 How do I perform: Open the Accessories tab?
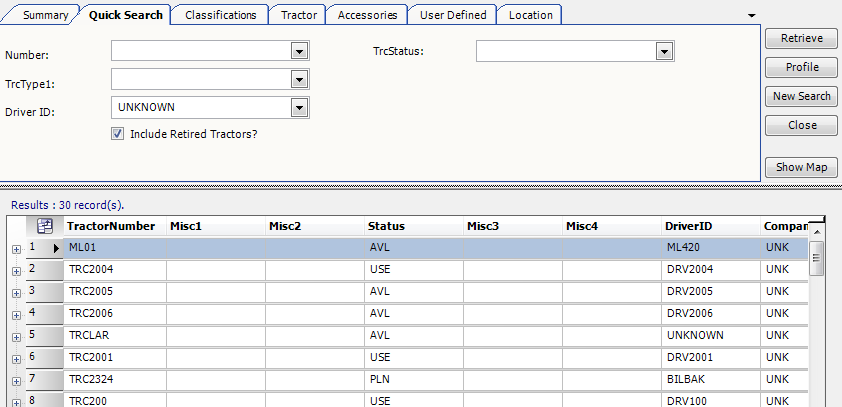coord(367,15)
